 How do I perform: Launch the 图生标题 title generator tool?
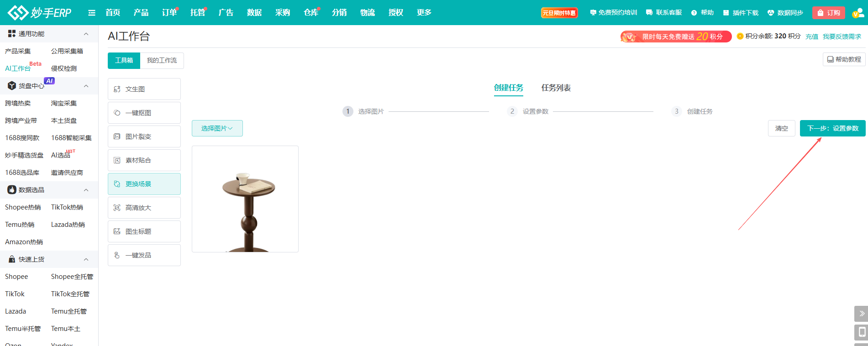pyautogui.click(x=144, y=231)
